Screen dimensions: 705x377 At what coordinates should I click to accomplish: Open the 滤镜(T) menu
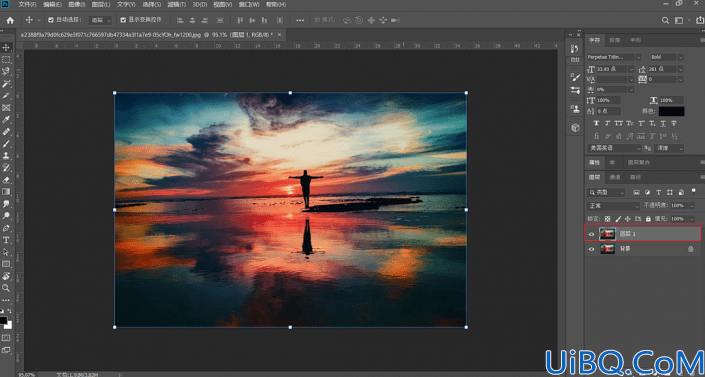coord(177,4)
